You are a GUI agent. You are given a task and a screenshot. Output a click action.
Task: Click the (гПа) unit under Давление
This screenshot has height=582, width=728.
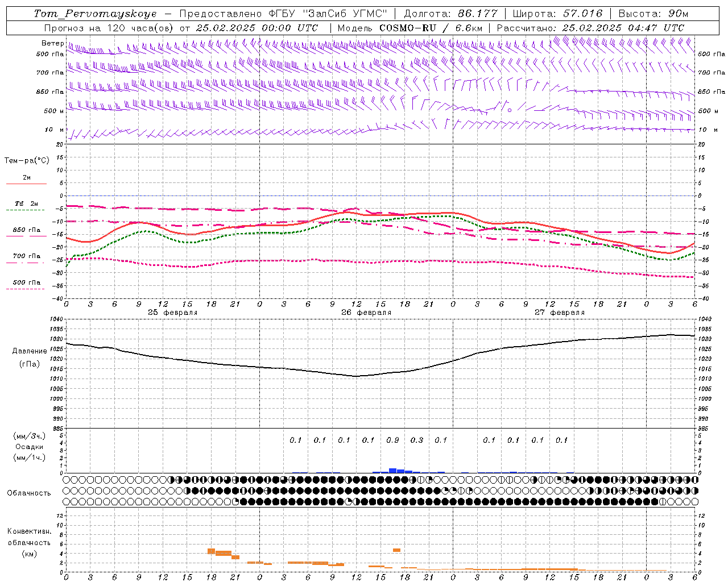pos(29,364)
